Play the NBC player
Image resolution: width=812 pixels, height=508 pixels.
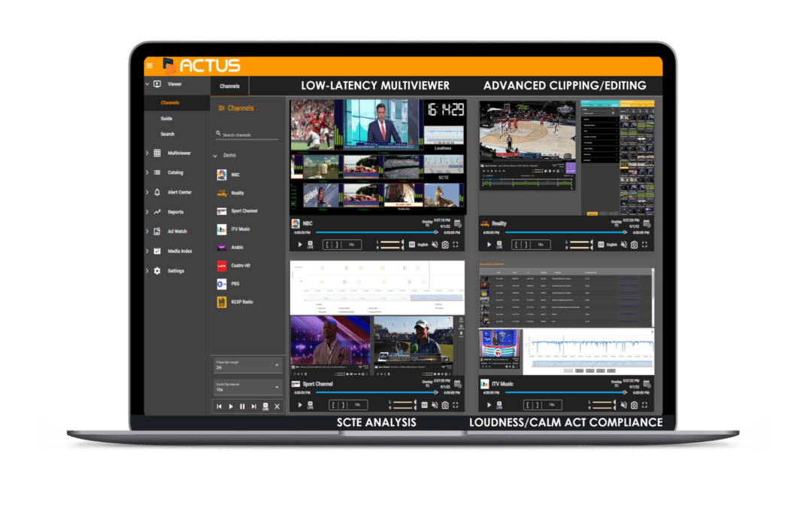[300, 245]
